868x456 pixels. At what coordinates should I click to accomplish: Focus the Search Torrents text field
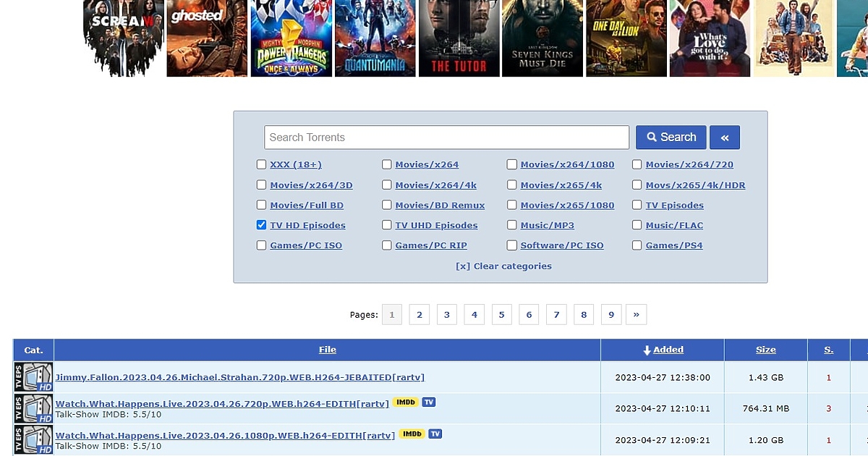click(x=446, y=138)
